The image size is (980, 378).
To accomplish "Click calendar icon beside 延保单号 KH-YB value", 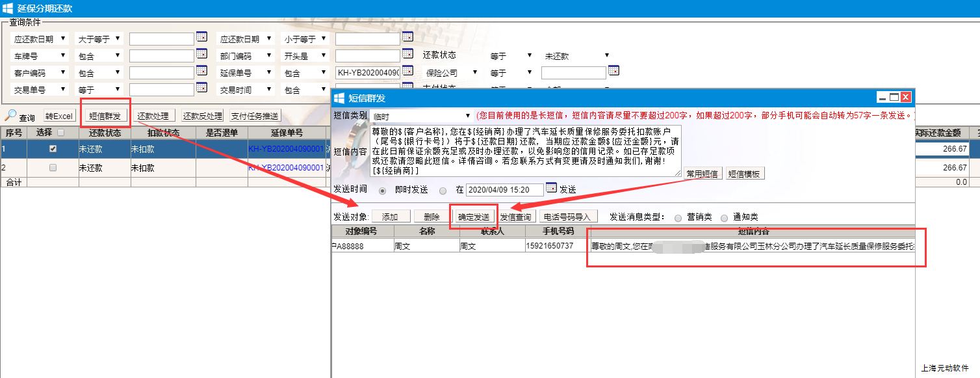I will coord(407,70).
